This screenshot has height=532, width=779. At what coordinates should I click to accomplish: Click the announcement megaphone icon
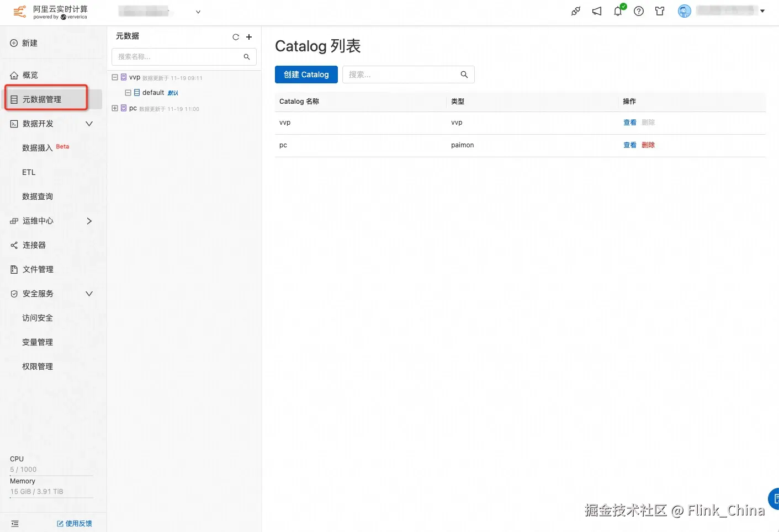pyautogui.click(x=597, y=11)
